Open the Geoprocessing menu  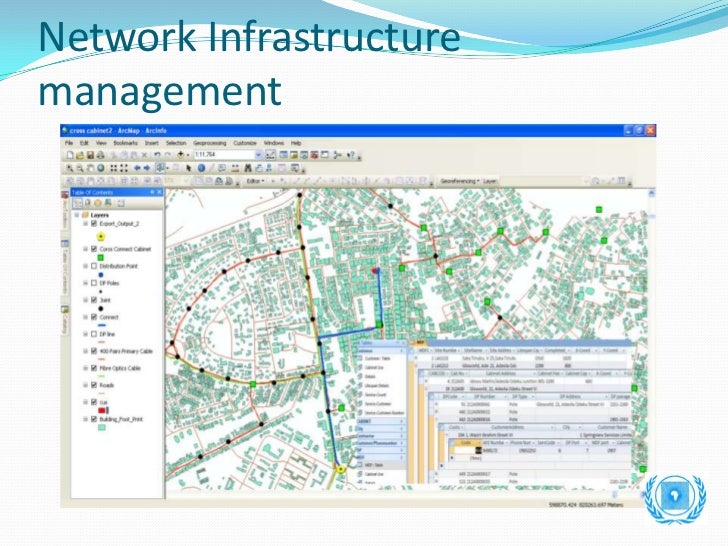[x=209, y=143]
